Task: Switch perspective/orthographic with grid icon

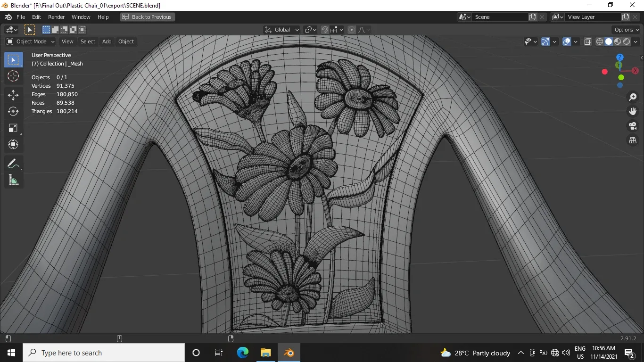Action: pyautogui.click(x=633, y=140)
